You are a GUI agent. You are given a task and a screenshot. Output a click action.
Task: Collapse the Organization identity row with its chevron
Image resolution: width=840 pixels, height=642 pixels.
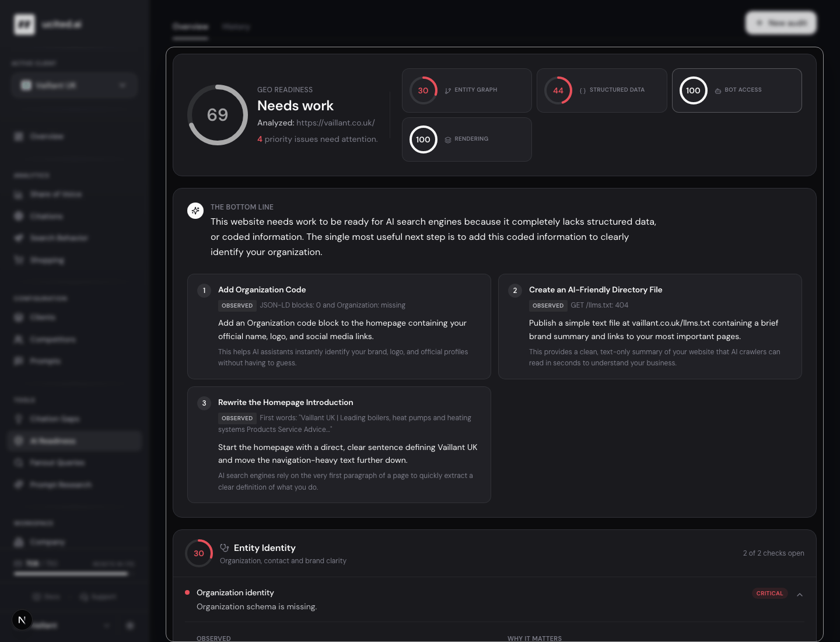coord(800,595)
